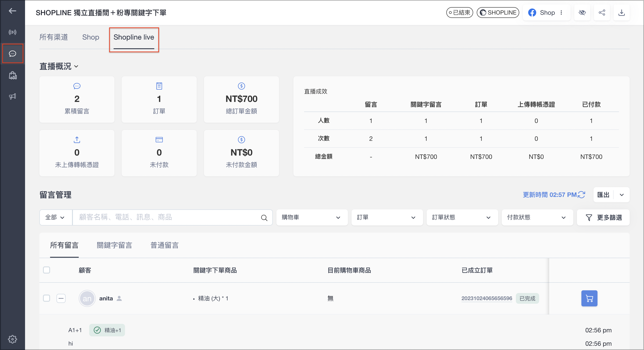Go back using the left arrow icon
Viewport: 644px width, 350px height.
point(13,11)
